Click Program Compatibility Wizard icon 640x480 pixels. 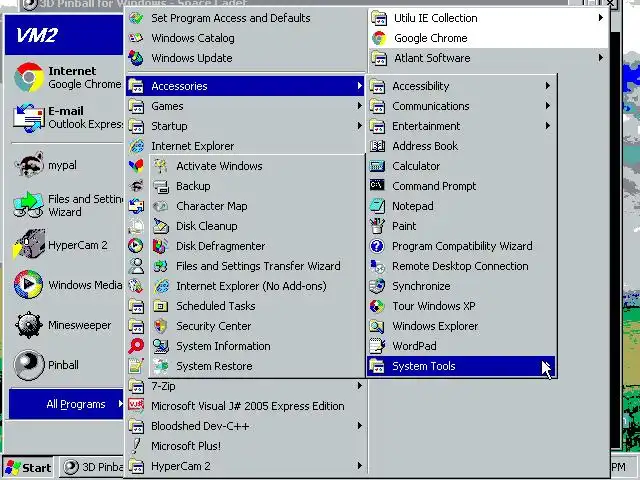(377, 246)
